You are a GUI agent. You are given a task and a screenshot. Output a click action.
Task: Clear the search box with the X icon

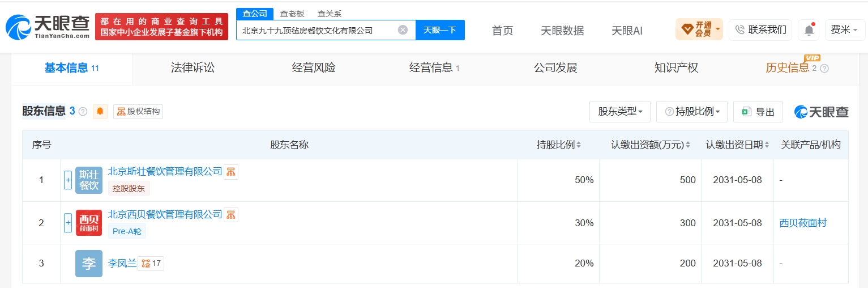click(403, 30)
